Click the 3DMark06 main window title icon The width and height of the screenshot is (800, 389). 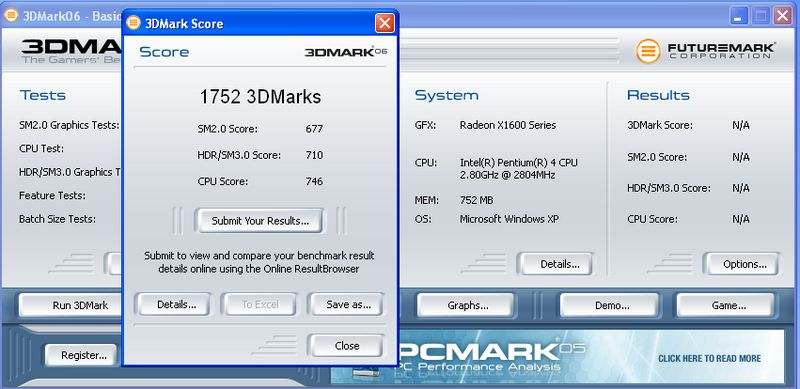click(11, 16)
